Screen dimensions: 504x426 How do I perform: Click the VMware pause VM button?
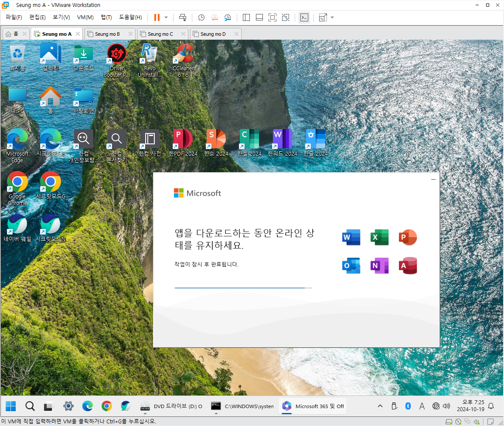157,17
